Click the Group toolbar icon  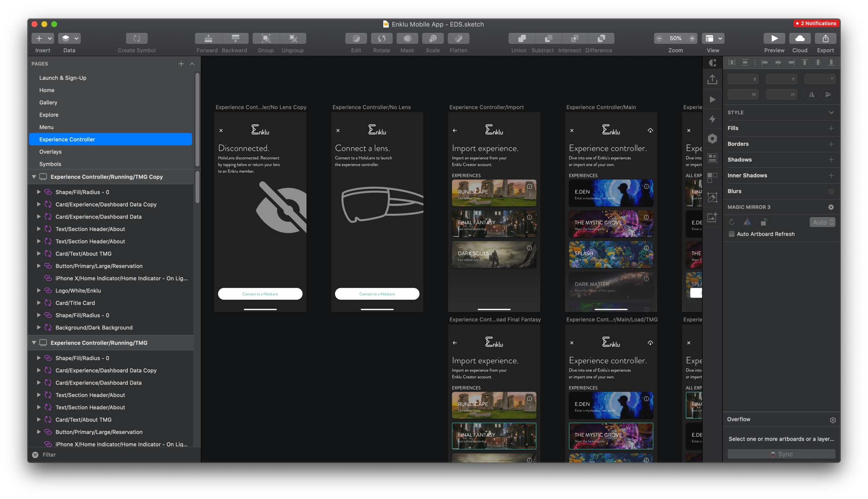[266, 38]
